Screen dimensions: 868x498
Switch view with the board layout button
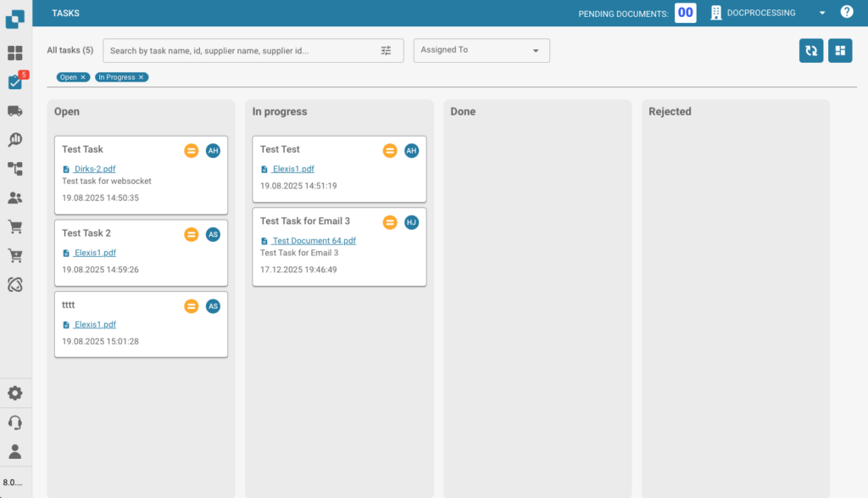click(x=840, y=51)
